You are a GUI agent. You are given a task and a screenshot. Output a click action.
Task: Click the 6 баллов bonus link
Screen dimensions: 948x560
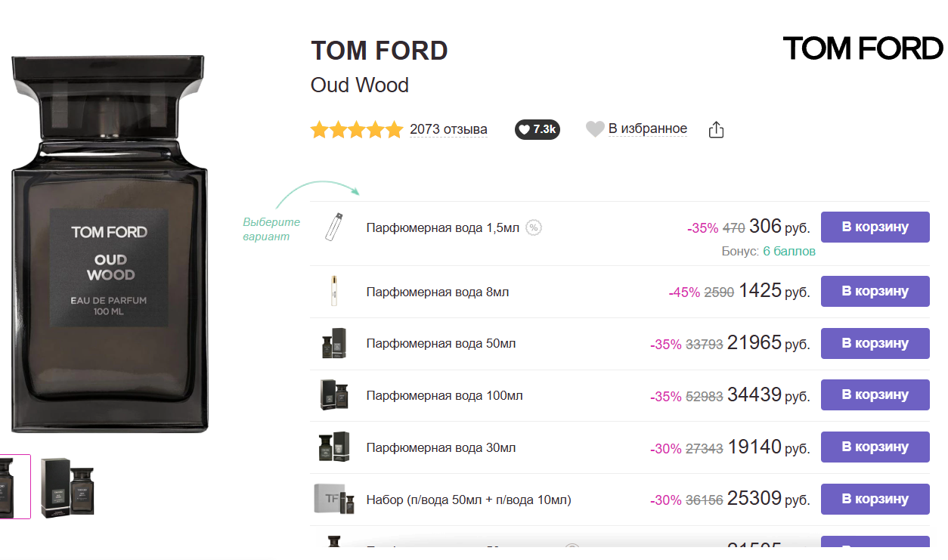point(788,251)
